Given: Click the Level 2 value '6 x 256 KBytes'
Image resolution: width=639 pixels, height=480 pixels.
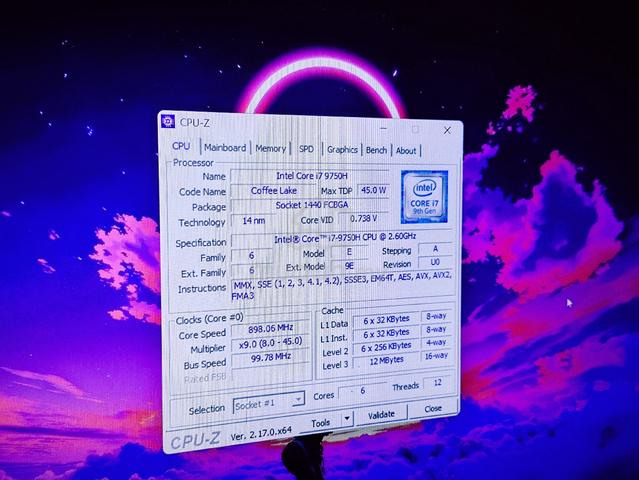Looking at the screenshot, I should point(386,348).
